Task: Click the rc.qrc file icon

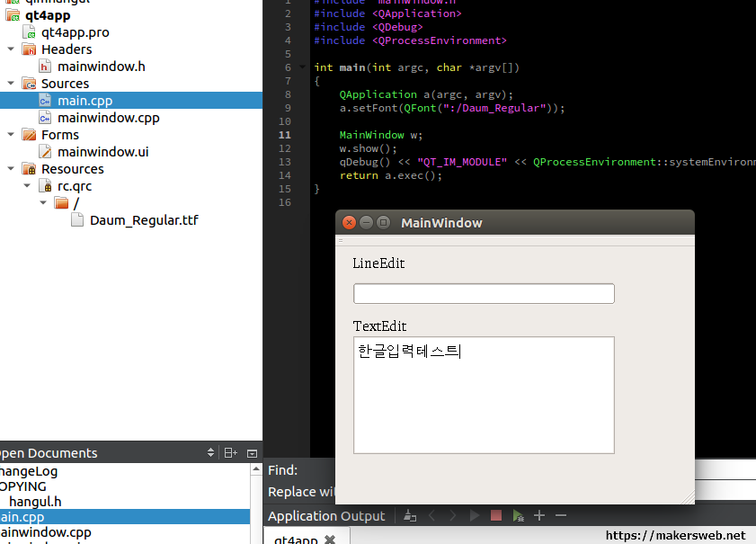Action: click(x=45, y=186)
